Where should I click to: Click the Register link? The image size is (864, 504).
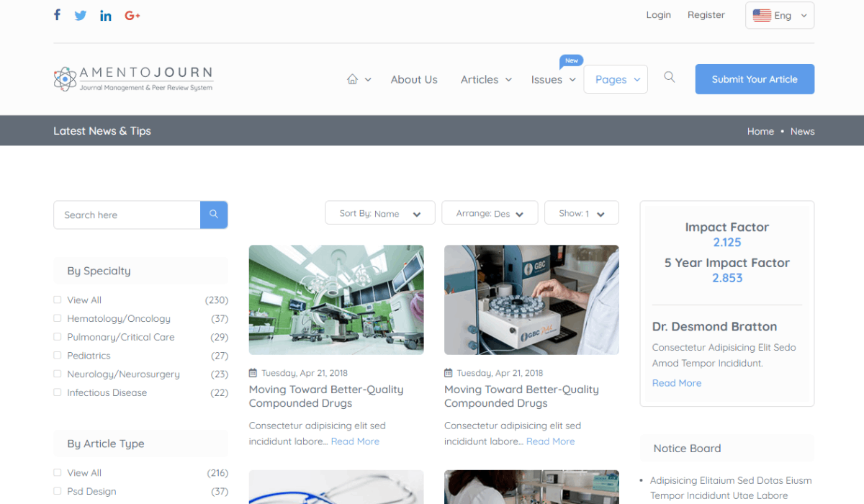coord(706,14)
